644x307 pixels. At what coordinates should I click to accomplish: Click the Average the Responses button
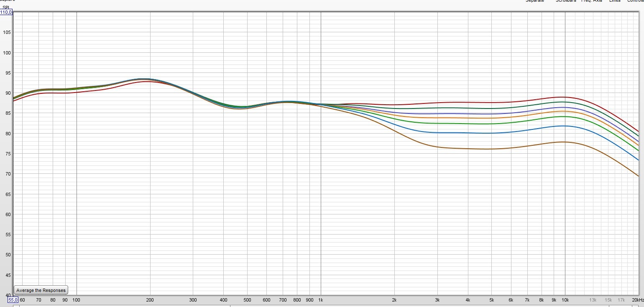[x=41, y=290]
